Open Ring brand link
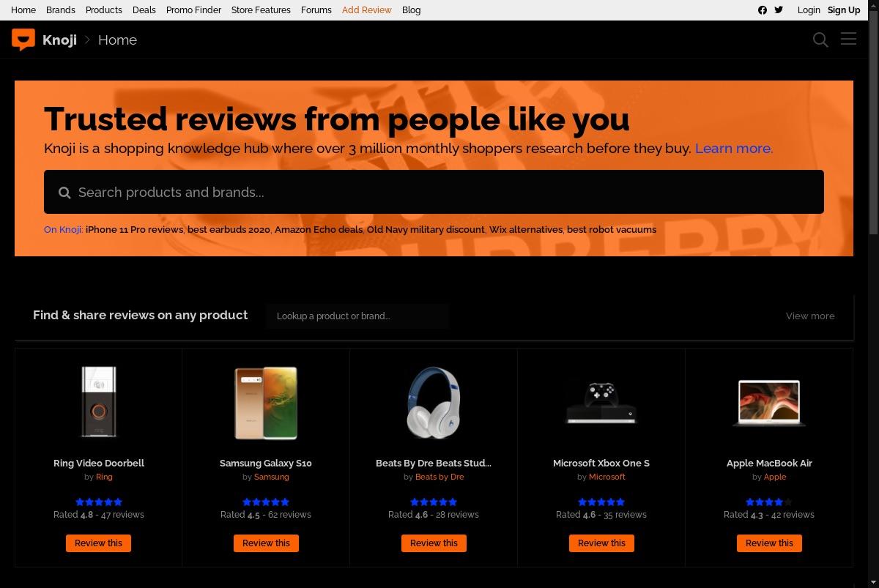Viewport: 879px width, 588px height. 104,477
